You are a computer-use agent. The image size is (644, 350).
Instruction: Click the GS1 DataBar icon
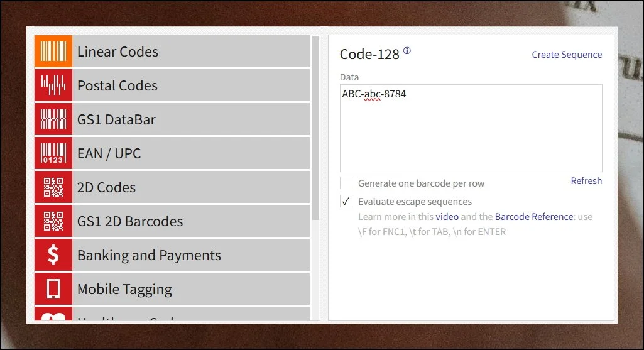pos(53,119)
